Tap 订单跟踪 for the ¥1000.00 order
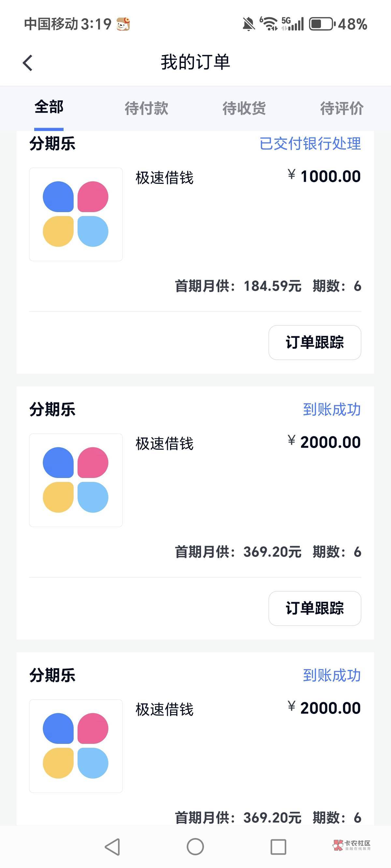The width and height of the screenshot is (391, 868). pos(314,342)
